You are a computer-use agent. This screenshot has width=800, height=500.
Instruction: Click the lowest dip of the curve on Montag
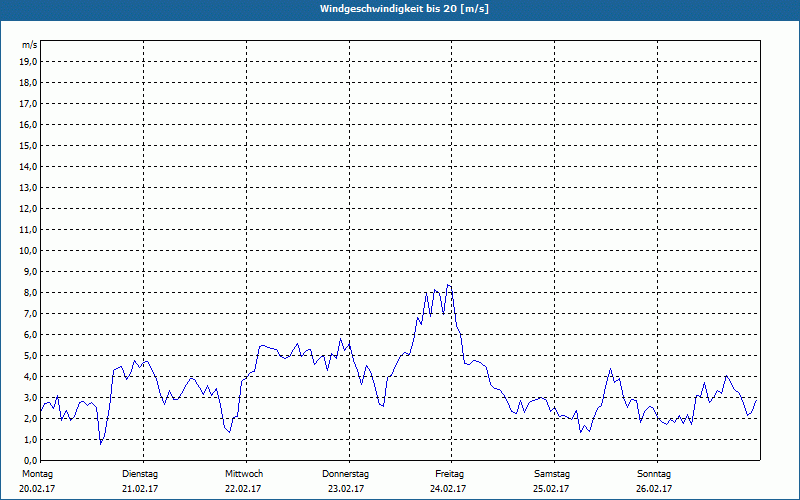(x=100, y=442)
